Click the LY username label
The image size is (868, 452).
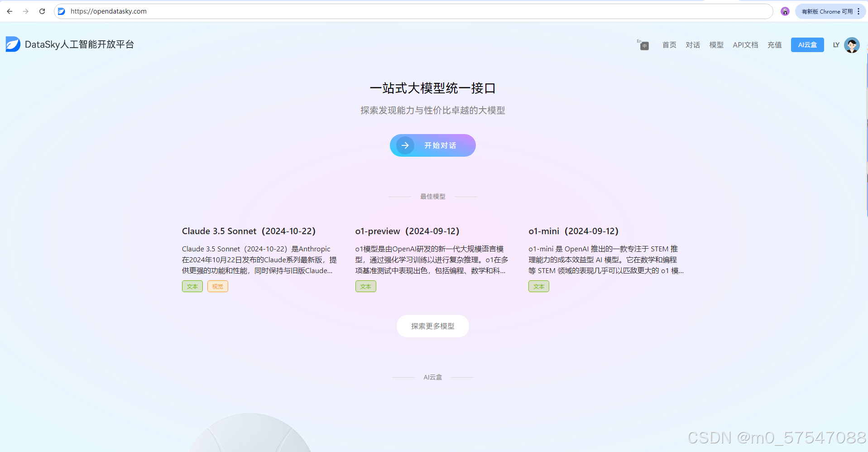point(836,45)
